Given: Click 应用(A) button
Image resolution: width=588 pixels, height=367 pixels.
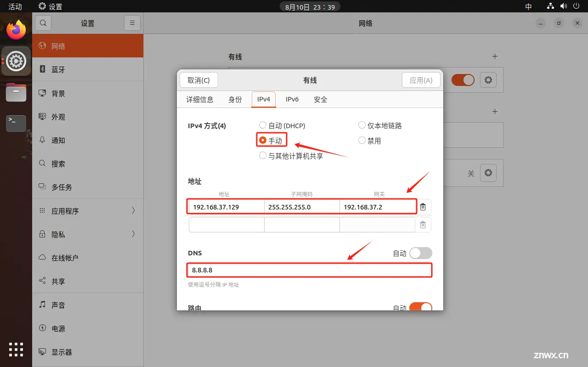Looking at the screenshot, I should [421, 80].
